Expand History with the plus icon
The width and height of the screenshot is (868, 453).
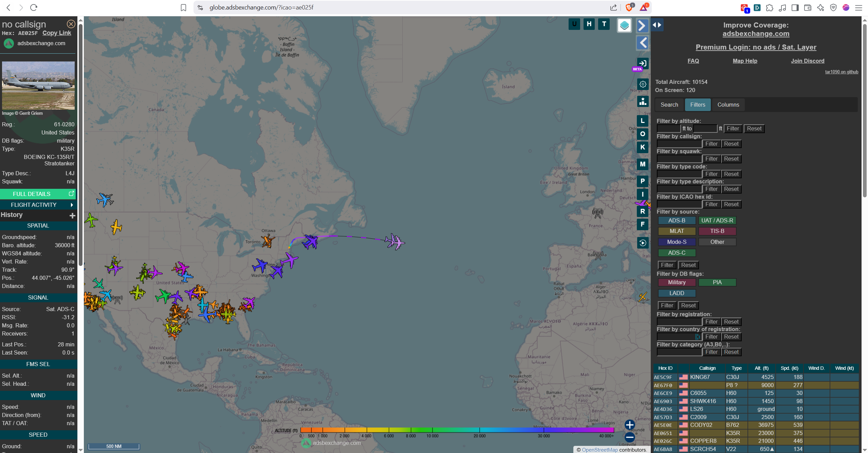(72, 215)
